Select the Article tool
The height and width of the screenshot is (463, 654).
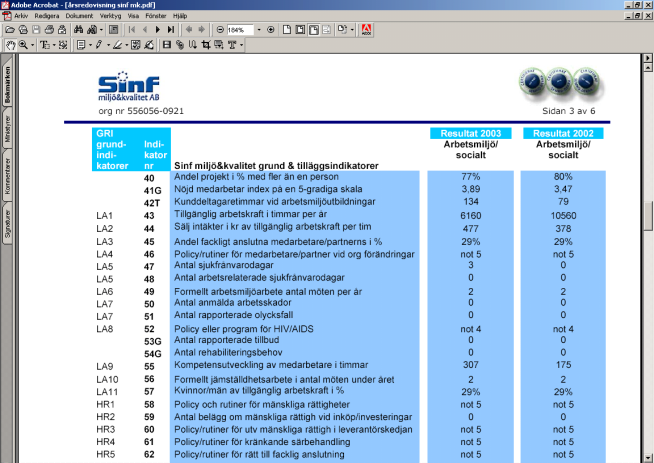tap(193, 45)
